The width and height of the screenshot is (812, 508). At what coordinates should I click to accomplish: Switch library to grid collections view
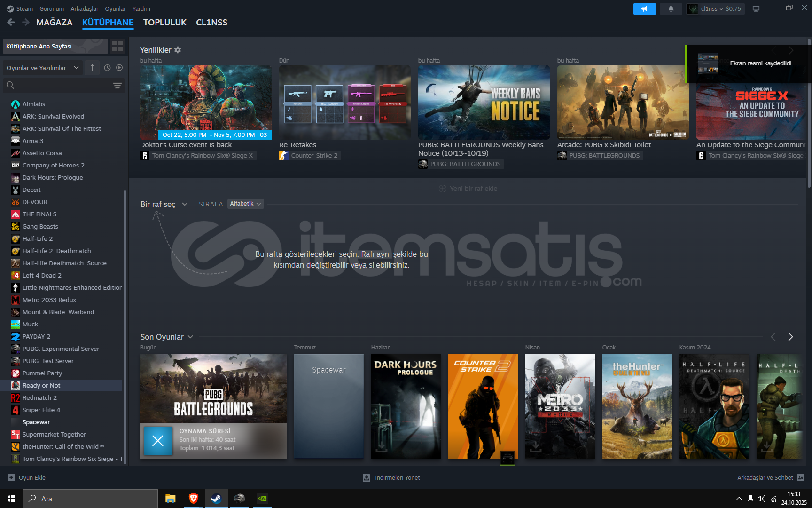(117, 46)
